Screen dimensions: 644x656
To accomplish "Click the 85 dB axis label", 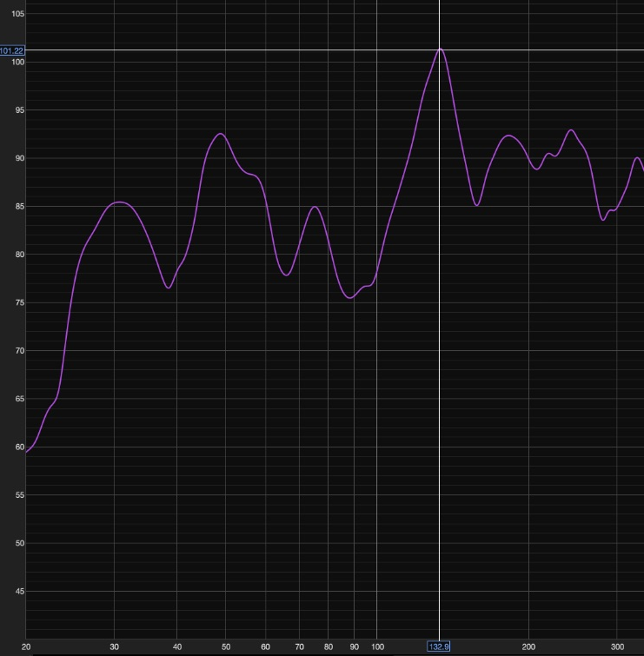I will tap(20, 206).
